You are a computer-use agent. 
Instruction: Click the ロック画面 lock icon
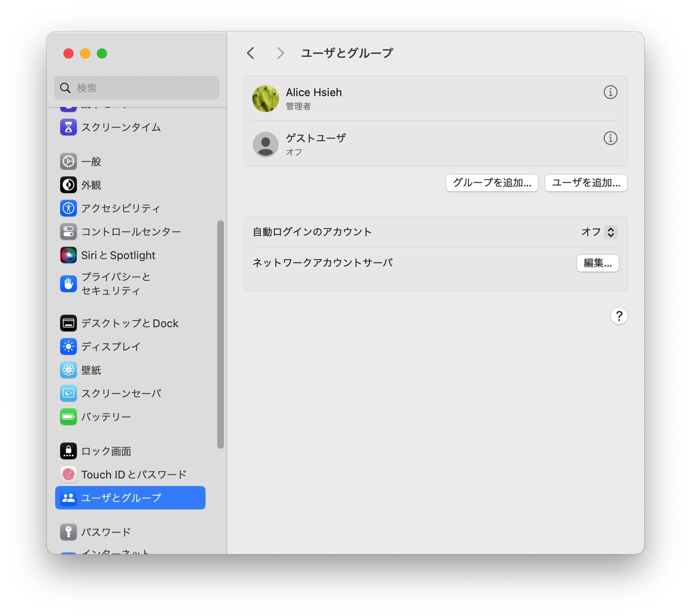pos(69,451)
